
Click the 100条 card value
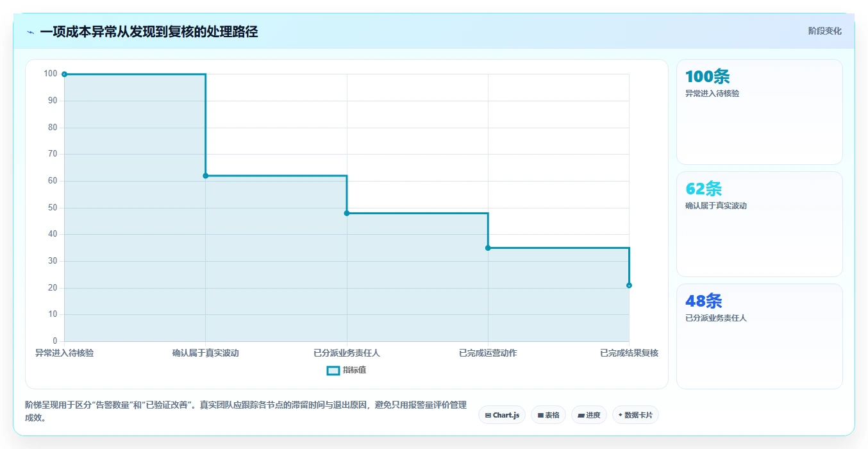point(708,77)
